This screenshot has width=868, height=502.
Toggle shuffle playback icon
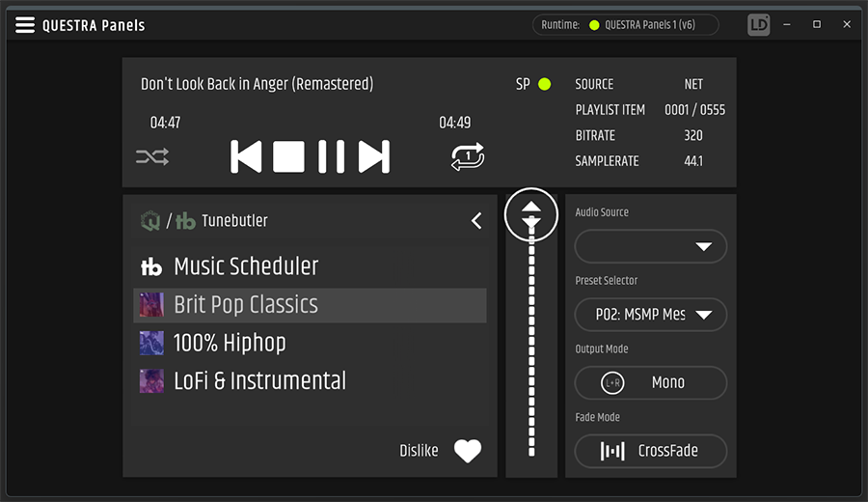point(152,156)
